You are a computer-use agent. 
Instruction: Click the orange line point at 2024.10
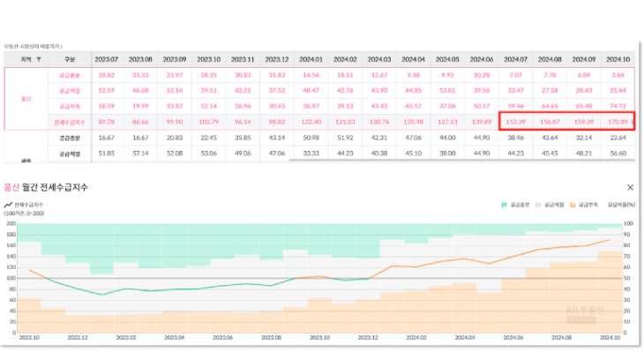click(x=609, y=240)
